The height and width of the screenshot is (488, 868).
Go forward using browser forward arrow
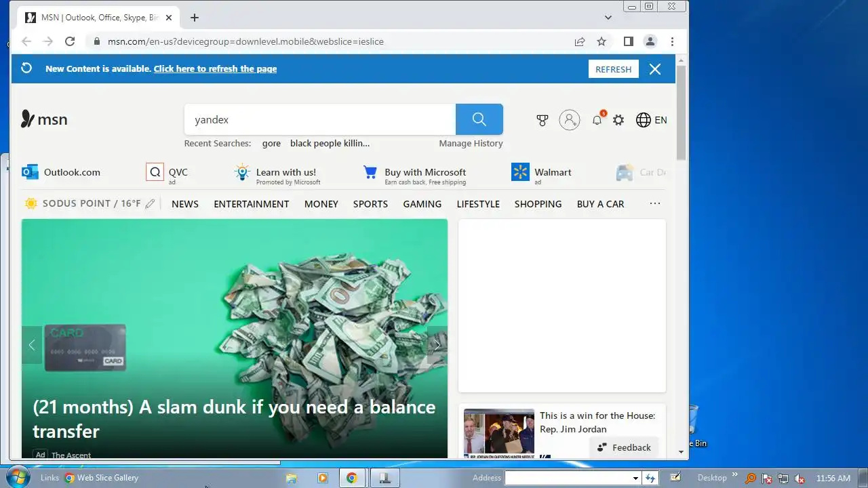click(48, 41)
